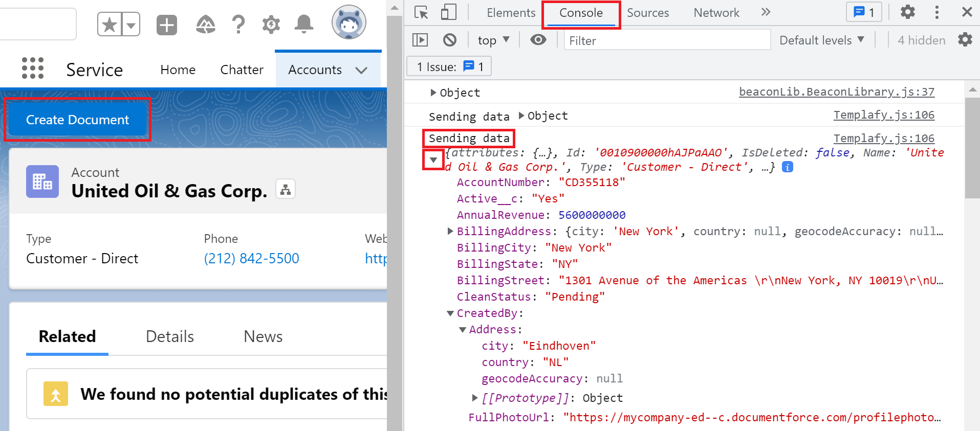The width and height of the screenshot is (980, 431).
Task: Click the object info badge icon
Action: tap(788, 167)
